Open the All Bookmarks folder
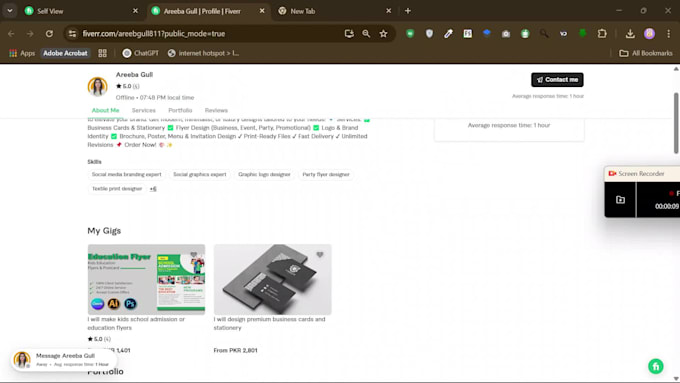Screen dimensions: 680x383 pos(646,53)
